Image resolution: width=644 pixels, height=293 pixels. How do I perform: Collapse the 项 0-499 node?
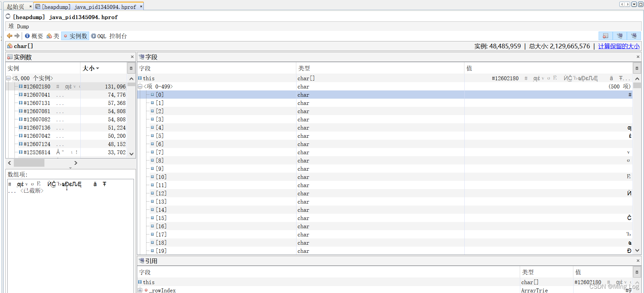pyautogui.click(x=140, y=86)
